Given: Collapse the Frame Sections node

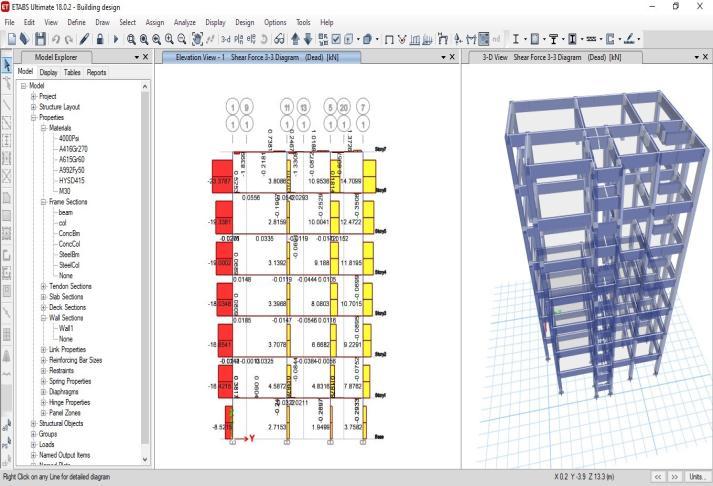Looking at the screenshot, I should 44,202.
